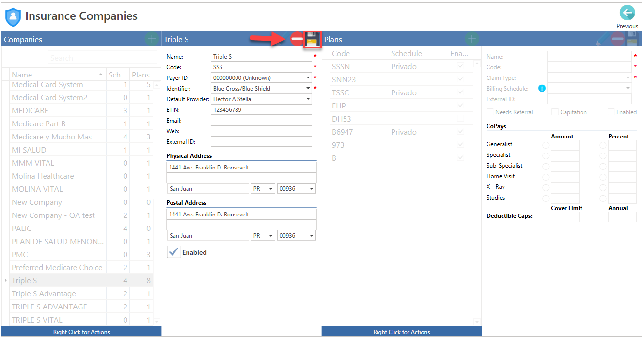Screen dimensions: 644x338
Task: Click the plans Schedule column header
Action: point(418,54)
